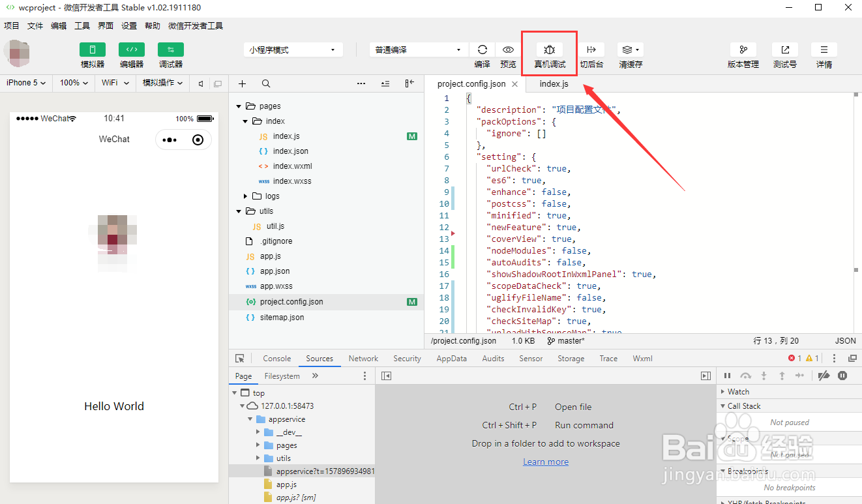The height and width of the screenshot is (504, 862).
Task: Click the add new file plus icon
Action: coord(242,83)
